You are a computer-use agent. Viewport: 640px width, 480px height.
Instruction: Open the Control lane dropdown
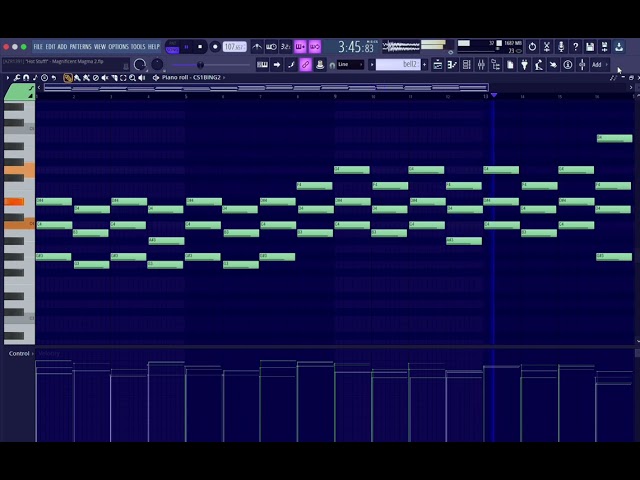pyautogui.click(x=21, y=353)
